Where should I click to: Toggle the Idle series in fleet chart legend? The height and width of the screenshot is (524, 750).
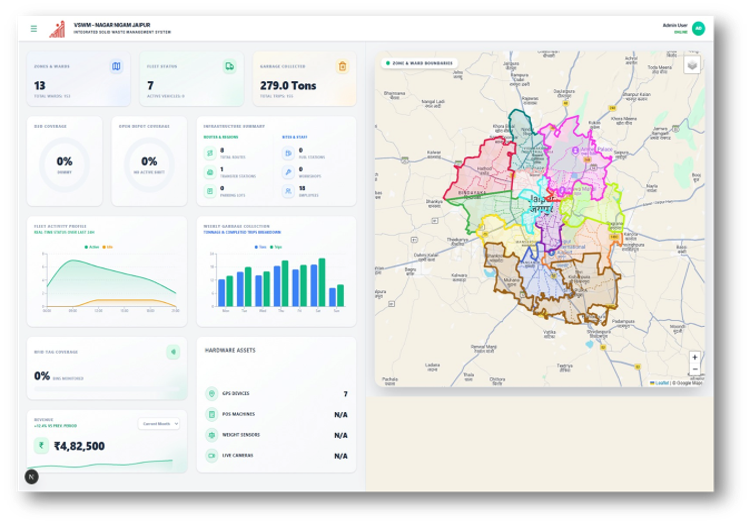pyautogui.click(x=108, y=247)
